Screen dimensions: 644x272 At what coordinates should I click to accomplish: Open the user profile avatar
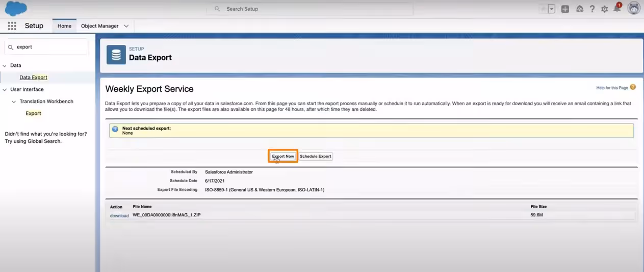pyautogui.click(x=634, y=8)
